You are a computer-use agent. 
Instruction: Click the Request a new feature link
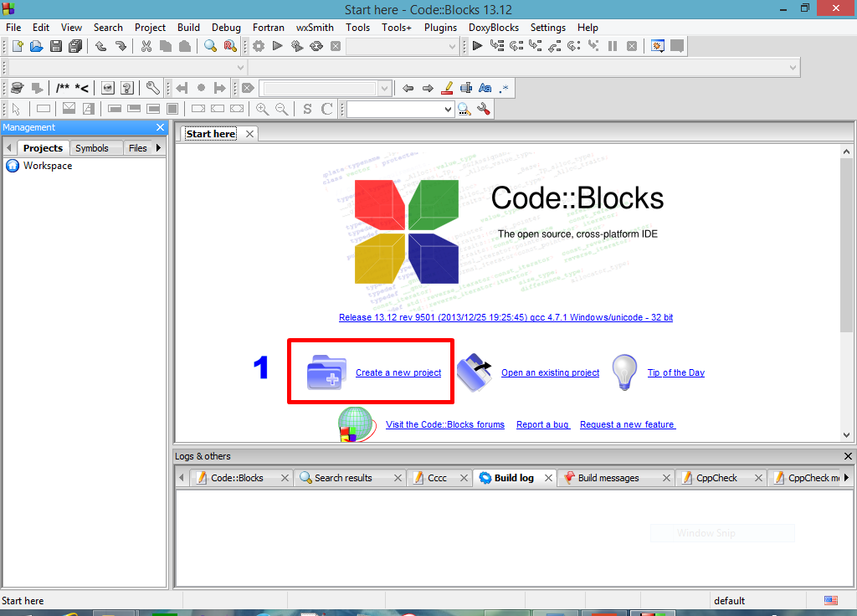(628, 424)
